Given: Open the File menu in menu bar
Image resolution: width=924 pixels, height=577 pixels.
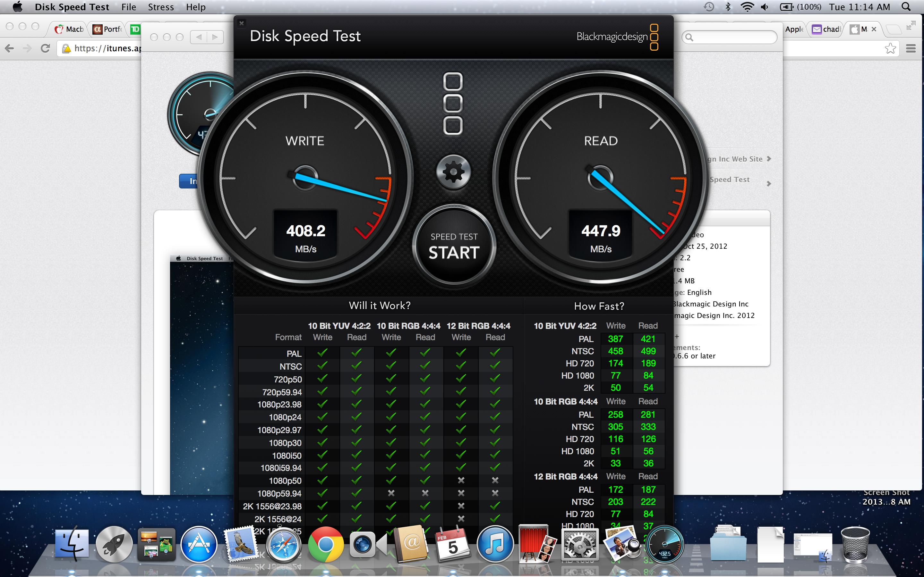Looking at the screenshot, I should tap(129, 7).
